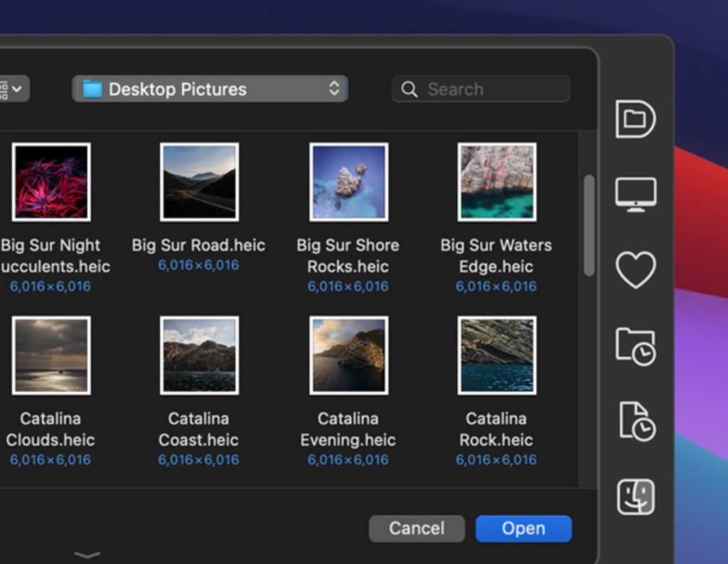Select Big Sur Waters Edge.heic thumbnail
Screen dimensions: 728x564
(x=497, y=182)
